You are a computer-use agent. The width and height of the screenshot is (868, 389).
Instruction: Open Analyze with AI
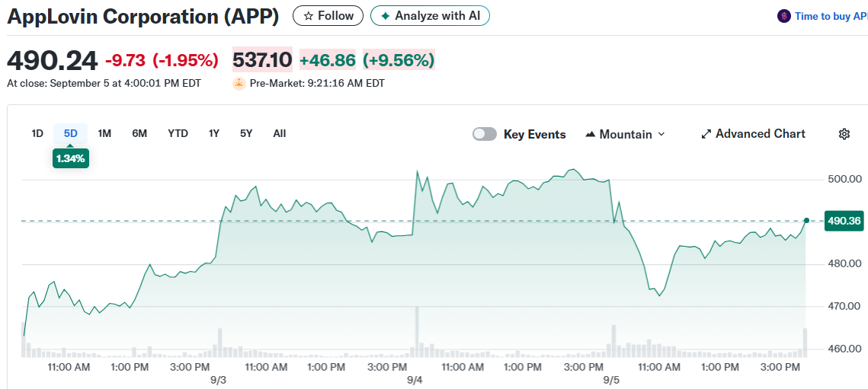pos(430,15)
